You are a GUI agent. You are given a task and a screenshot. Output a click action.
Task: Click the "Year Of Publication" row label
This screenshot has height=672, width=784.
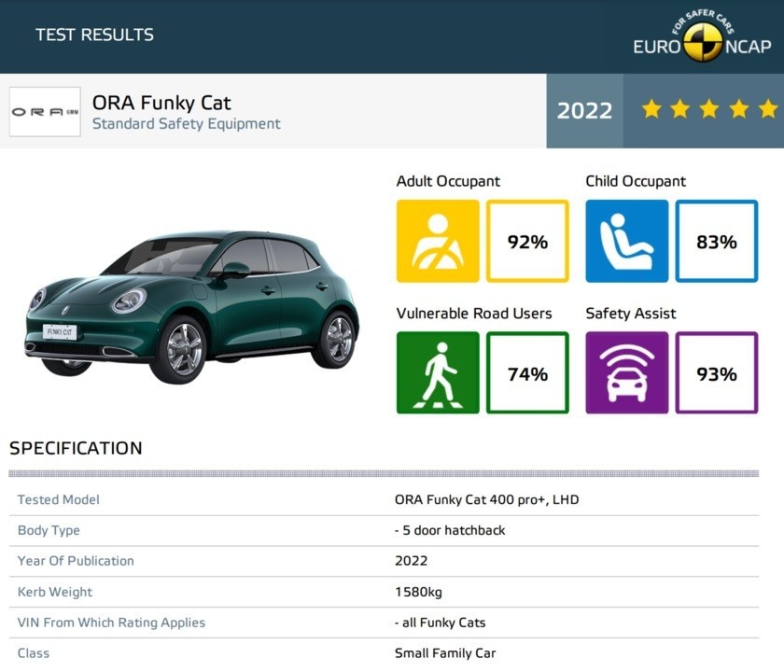click(x=76, y=561)
